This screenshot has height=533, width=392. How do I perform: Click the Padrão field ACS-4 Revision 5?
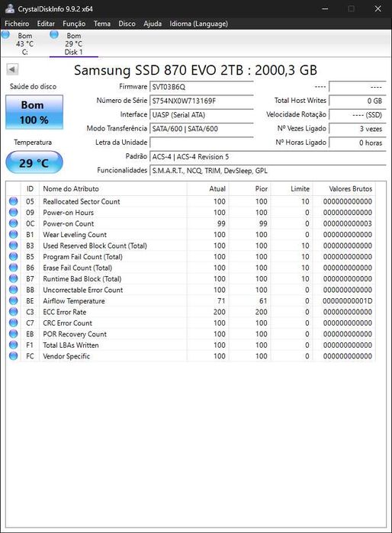click(268, 156)
